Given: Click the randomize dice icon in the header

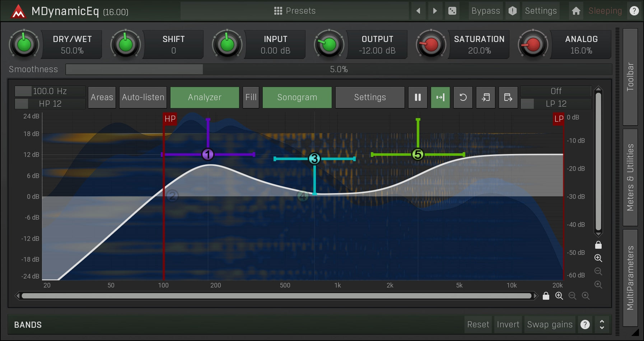Looking at the screenshot, I should (452, 11).
